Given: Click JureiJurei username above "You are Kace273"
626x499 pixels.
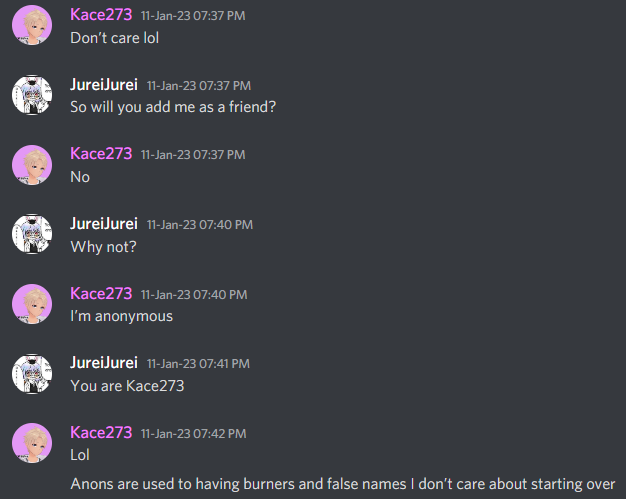Looking at the screenshot, I should pos(104,363).
